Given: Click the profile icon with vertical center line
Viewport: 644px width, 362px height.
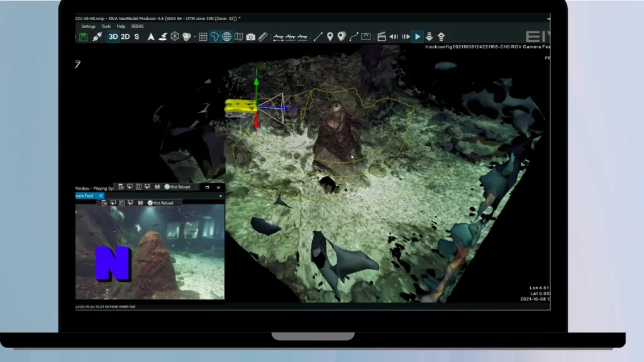Looking at the screenshot, I should tap(291, 37).
